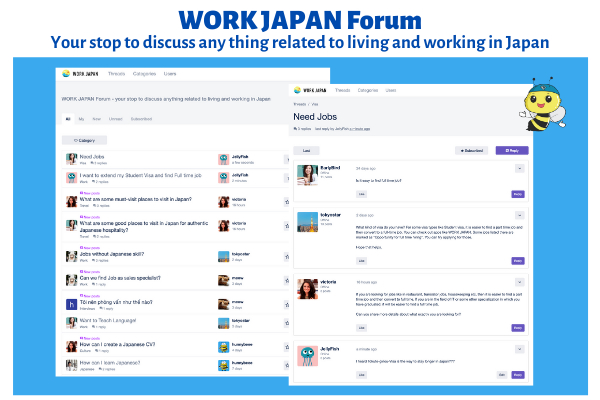This screenshot has height=400, width=600.
Task: Toggle star on 'How can I create a Japanese CV?'
Action: tap(286, 346)
